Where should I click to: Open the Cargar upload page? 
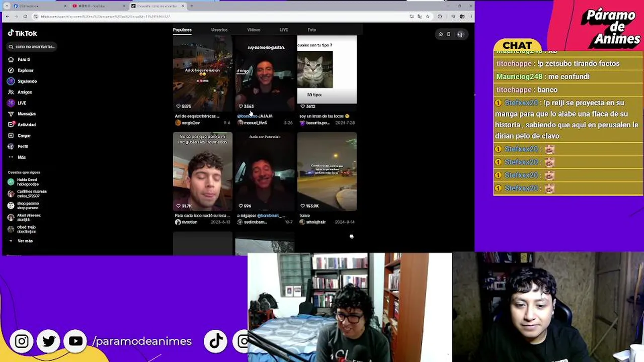(x=19, y=136)
